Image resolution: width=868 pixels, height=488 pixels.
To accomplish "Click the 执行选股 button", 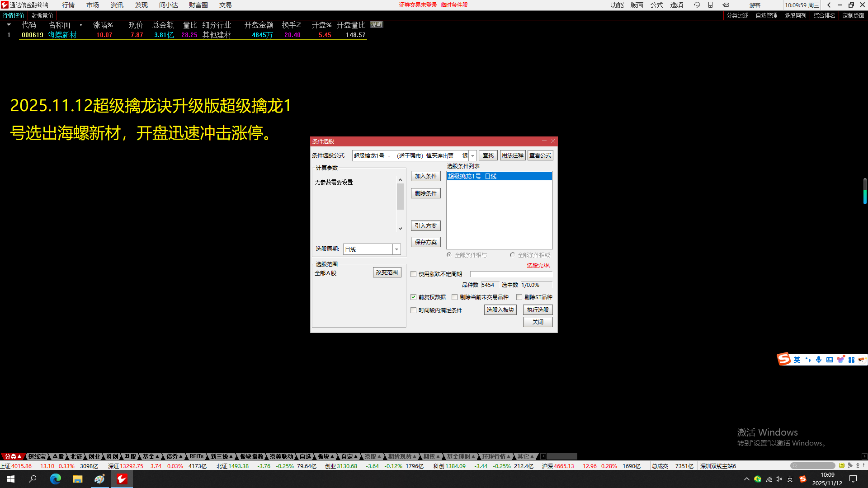I will point(538,310).
